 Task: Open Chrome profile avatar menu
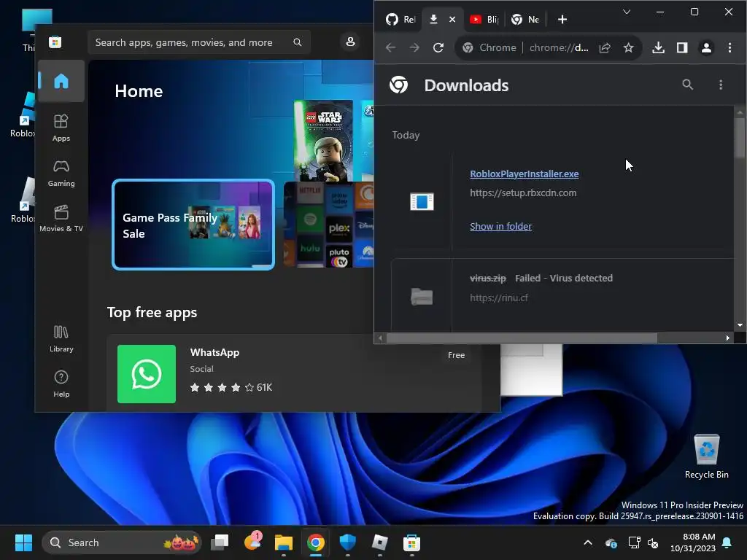pos(706,47)
